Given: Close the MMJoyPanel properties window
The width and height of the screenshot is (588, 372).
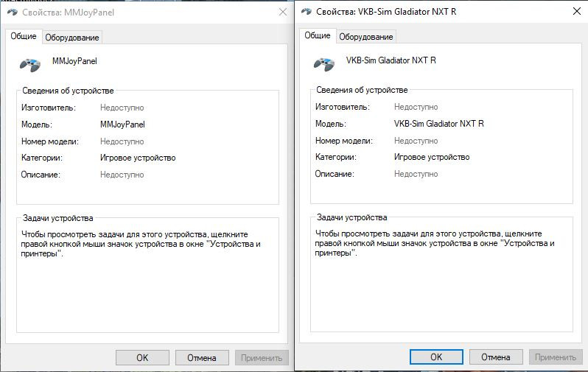Looking at the screenshot, I should tap(283, 12).
